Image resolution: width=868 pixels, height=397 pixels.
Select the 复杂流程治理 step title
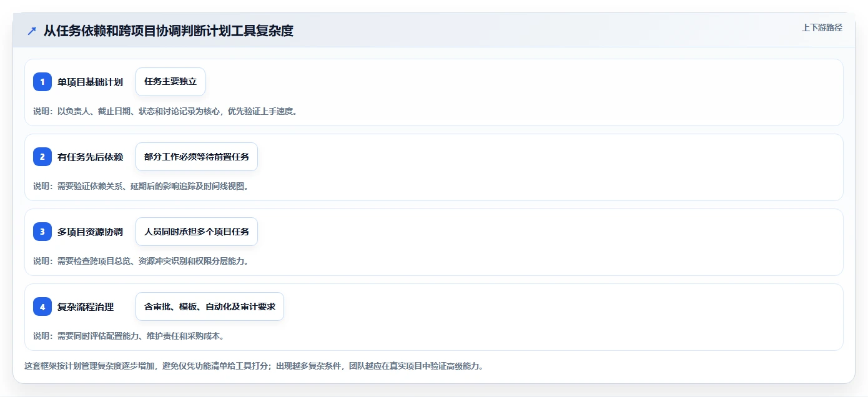click(x=86, y=306)
